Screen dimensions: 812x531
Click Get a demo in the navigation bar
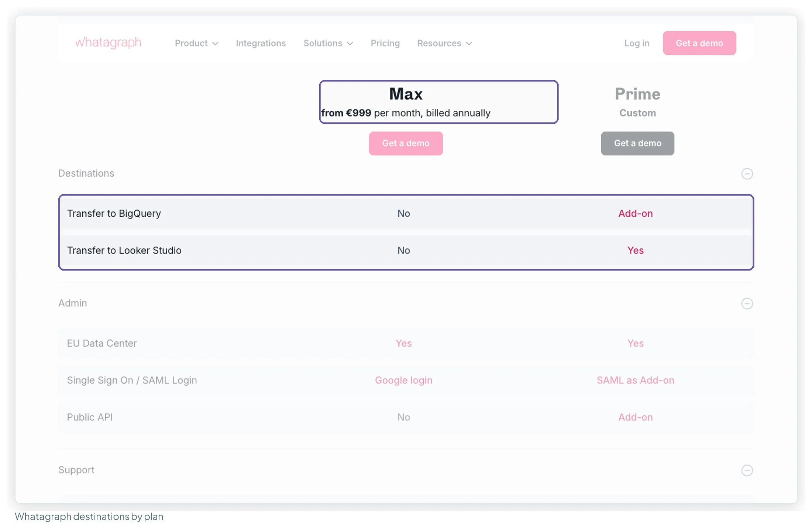click(x=699, y=43)
